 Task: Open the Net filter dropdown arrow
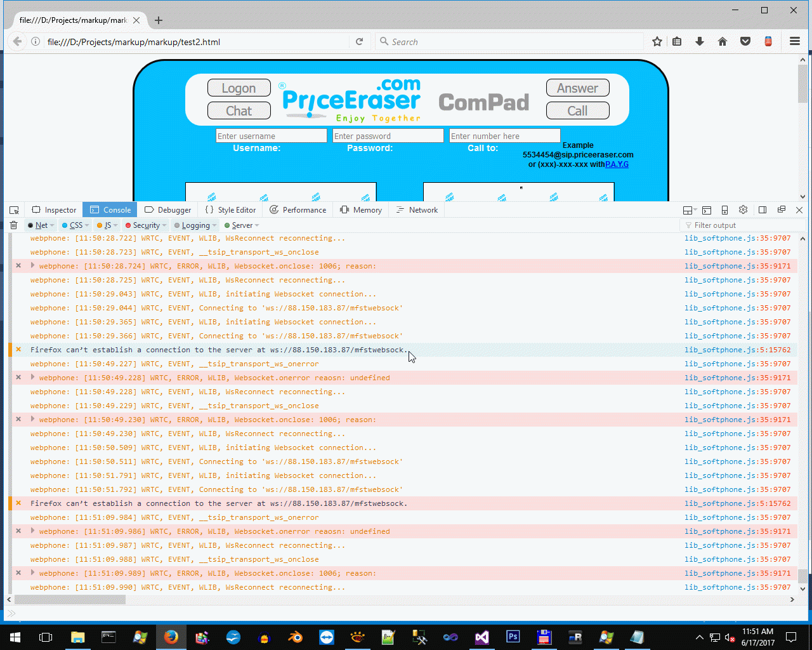coord(53,225)
